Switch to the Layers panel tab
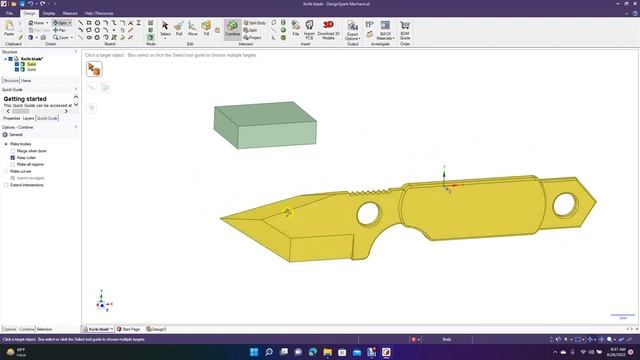The image size is (640, 360). click(x=28, y=118)
